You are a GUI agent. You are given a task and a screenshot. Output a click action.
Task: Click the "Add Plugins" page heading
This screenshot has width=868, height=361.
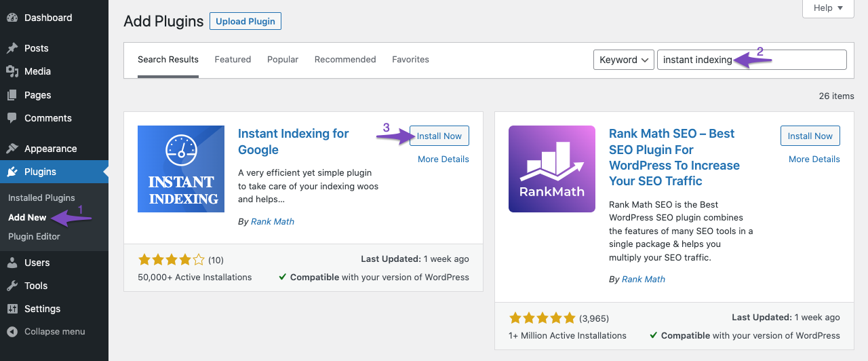click(x=163, y=21)
